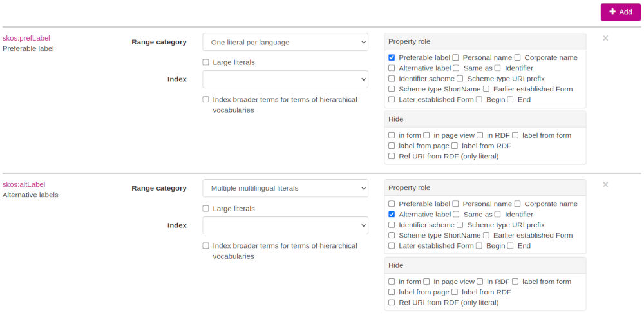Image resolution: width=644 pixels, height=315 pixels.
Task: Uncheck Preferable label role for skos:prefLabel
Action: 392,58
